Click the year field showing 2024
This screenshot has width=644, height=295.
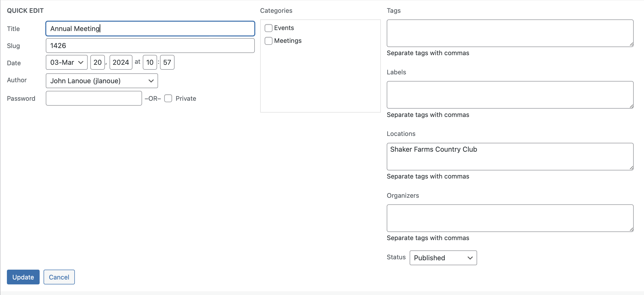(121, 63)
